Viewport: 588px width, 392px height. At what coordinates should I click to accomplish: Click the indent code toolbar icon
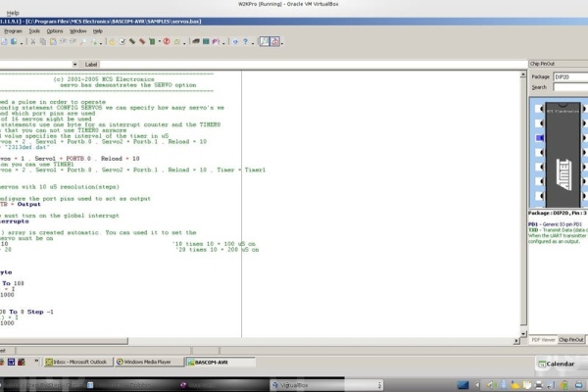63,41
